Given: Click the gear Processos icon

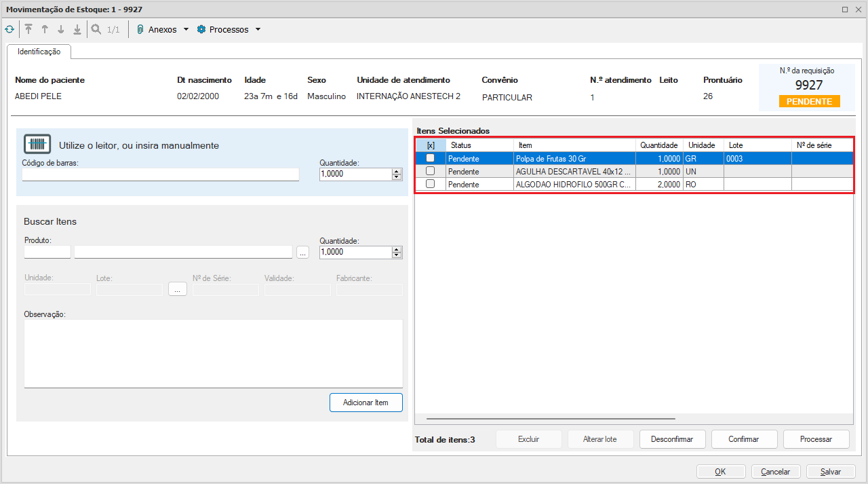Looking at the screenshot, I should tap(201, 30).
